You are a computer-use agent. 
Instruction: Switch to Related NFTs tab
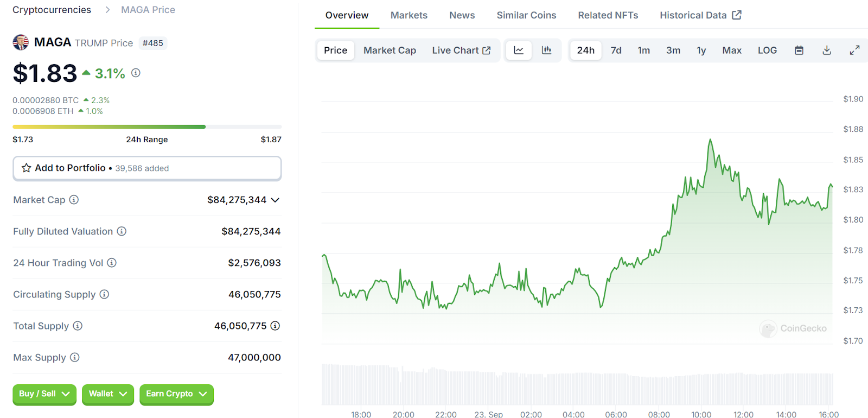pyautogui.click(x=608, y=15)
